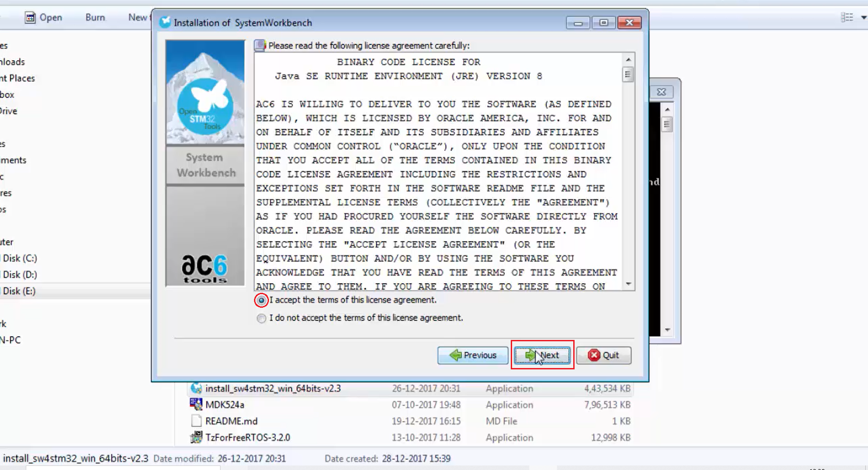This screenshot has height=470, width=868.
Task: Select the N-PC network computer entry
Action: click(10, 340)
